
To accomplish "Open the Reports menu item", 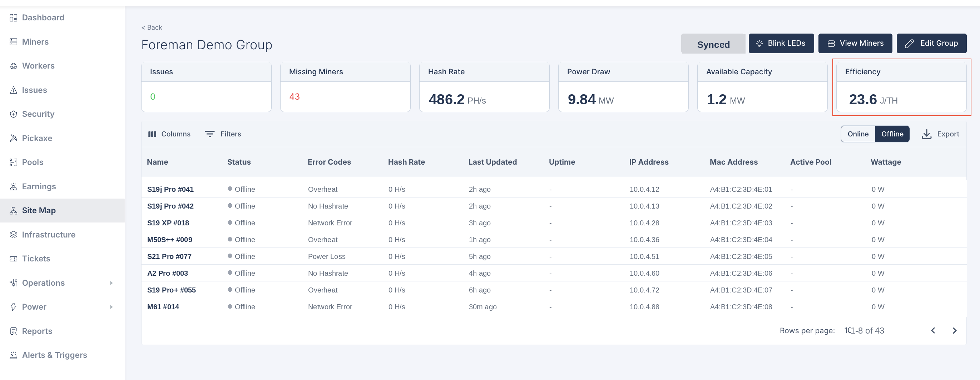I will (37, 331).
